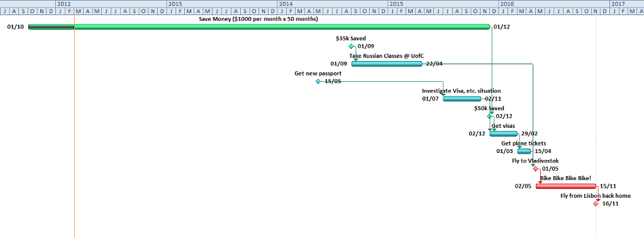The height and width of the screenshot is (238, 644).
Task: Click the completed dark progress portion of Save Money
Action: click(52, 27)
